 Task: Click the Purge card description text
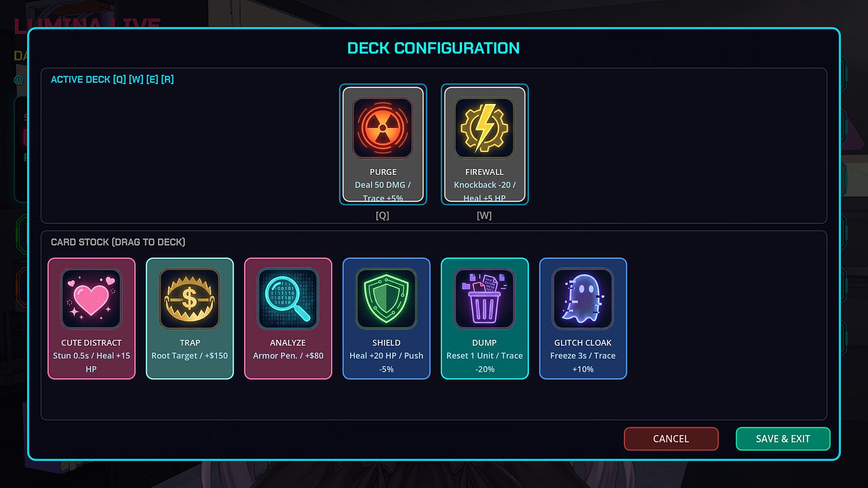click(383, 192)
